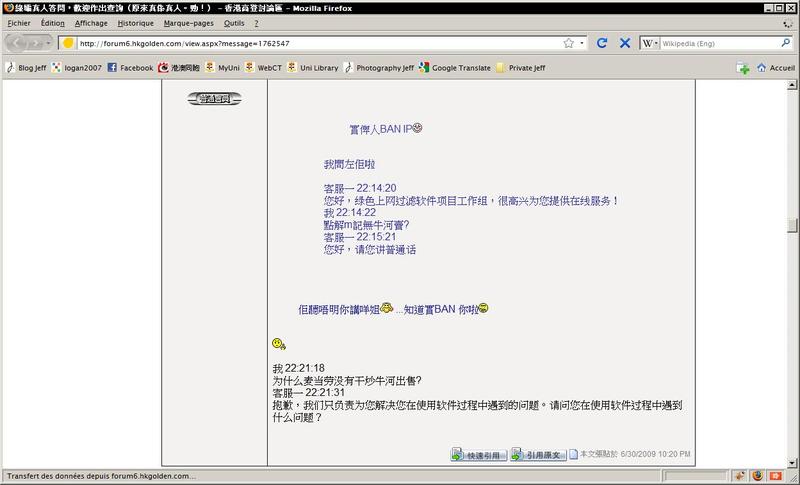The width and height of the screenshot is (800, 485).
Task: Open the Affichage menu
Action: (91, 22)
